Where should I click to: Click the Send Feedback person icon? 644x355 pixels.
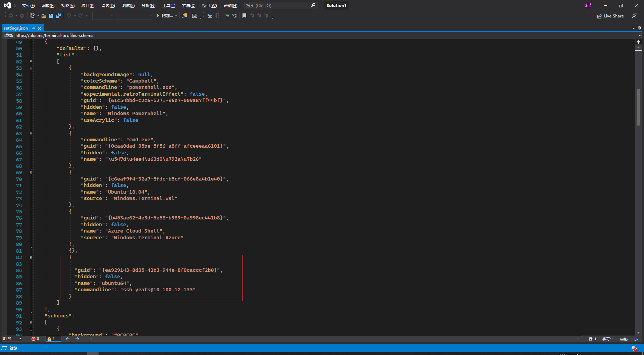(x=635, y=16)
